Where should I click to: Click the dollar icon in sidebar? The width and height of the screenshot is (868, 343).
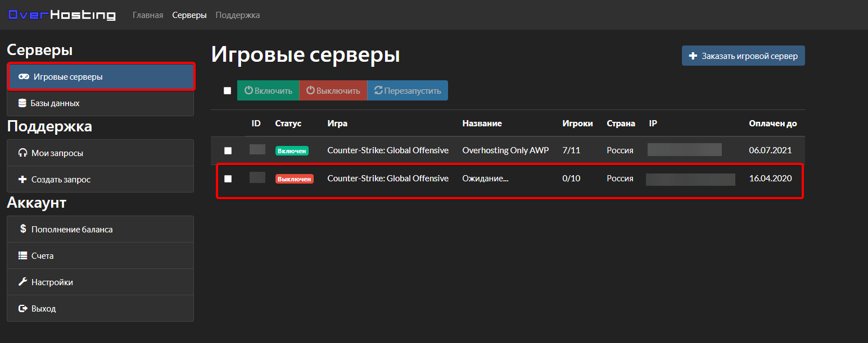coord(23,229)
